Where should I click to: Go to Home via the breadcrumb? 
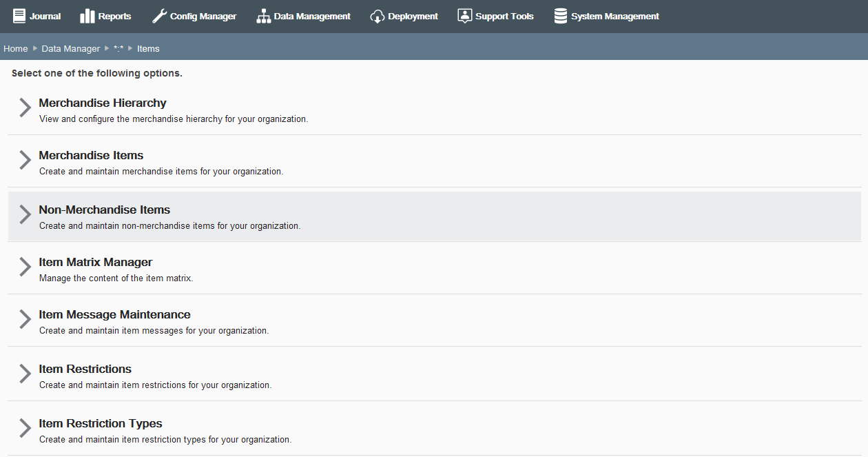[x=15, y=48]
